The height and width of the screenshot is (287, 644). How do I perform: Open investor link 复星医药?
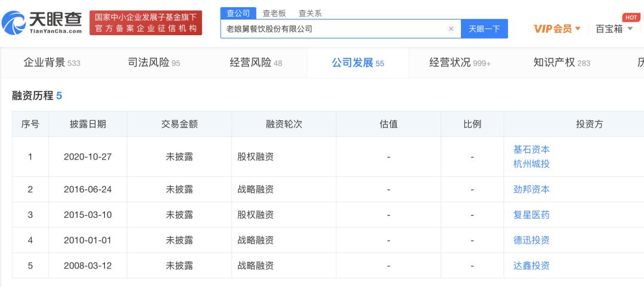click(x=531, y=215)
